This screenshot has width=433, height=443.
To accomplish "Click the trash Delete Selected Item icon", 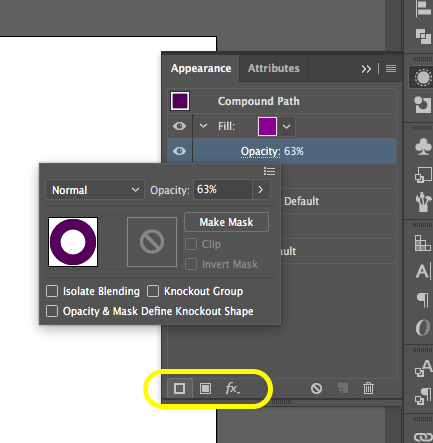I will click(368, 388).
